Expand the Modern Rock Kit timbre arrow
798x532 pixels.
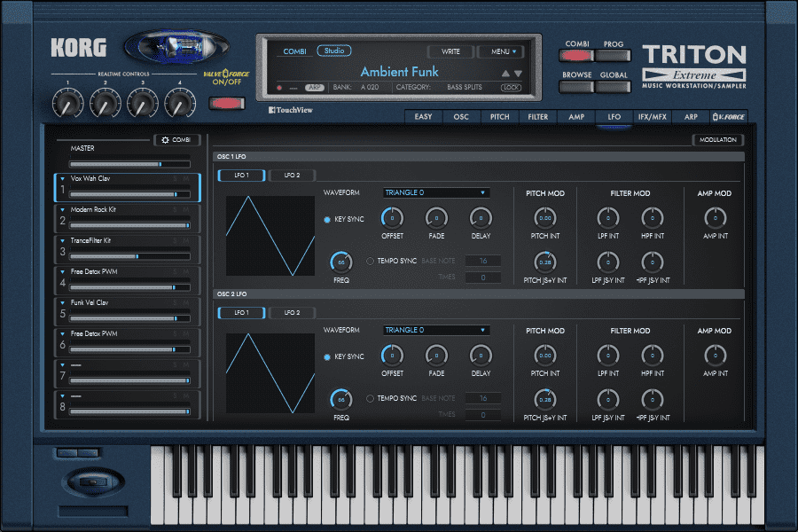[63, 210]
